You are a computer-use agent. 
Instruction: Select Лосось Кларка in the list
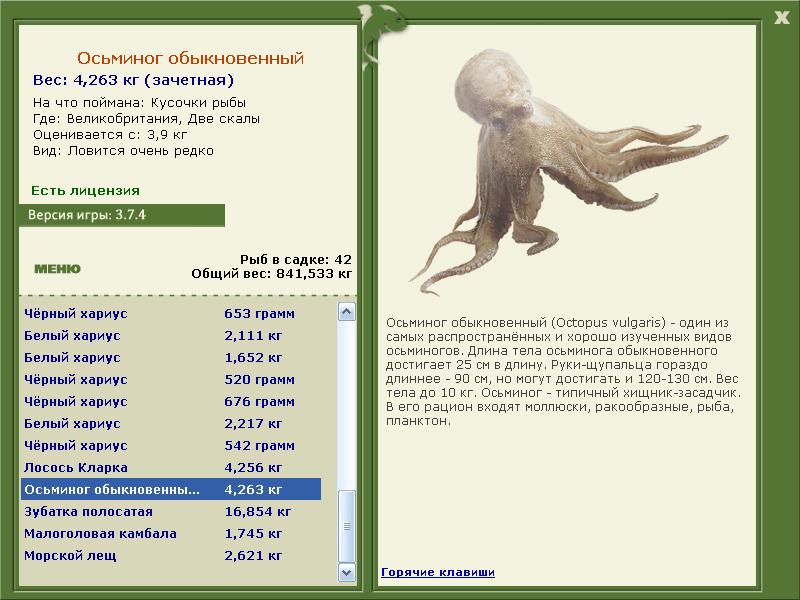pos(171,467)
